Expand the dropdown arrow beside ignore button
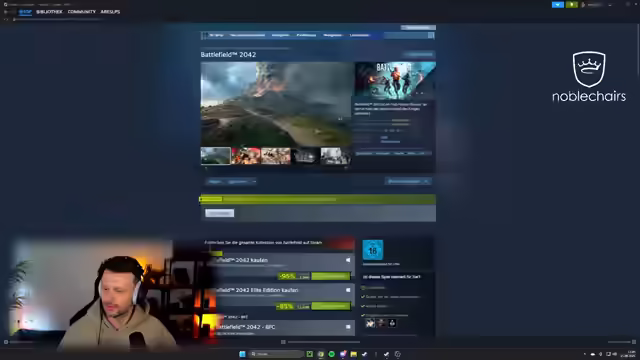The image size is (640, 360). 254,181
